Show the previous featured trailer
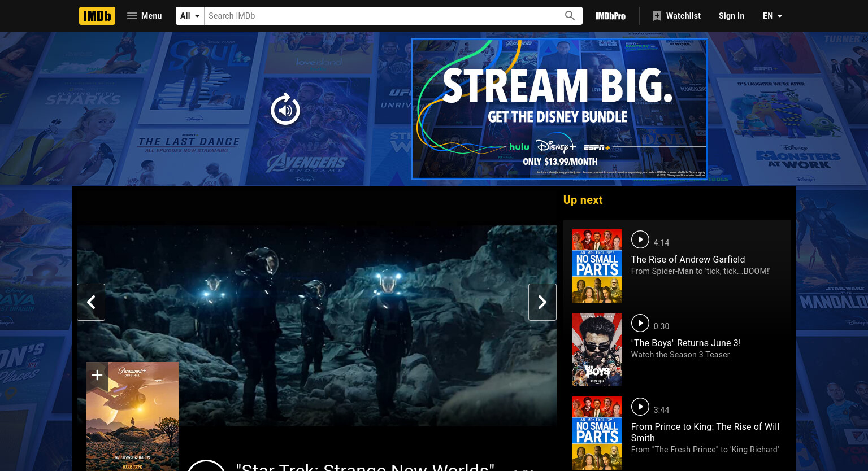 [91, 302]
